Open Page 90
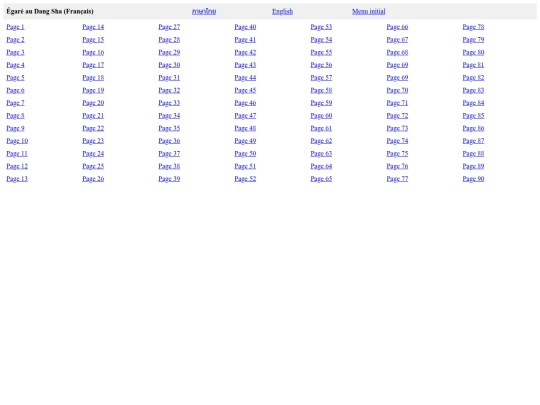 473,179
